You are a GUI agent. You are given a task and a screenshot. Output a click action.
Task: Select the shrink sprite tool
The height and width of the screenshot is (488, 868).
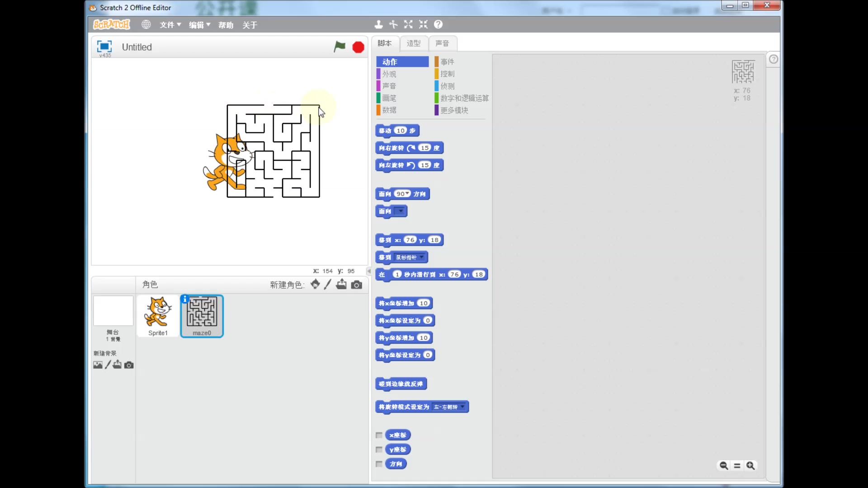(423, 24)
